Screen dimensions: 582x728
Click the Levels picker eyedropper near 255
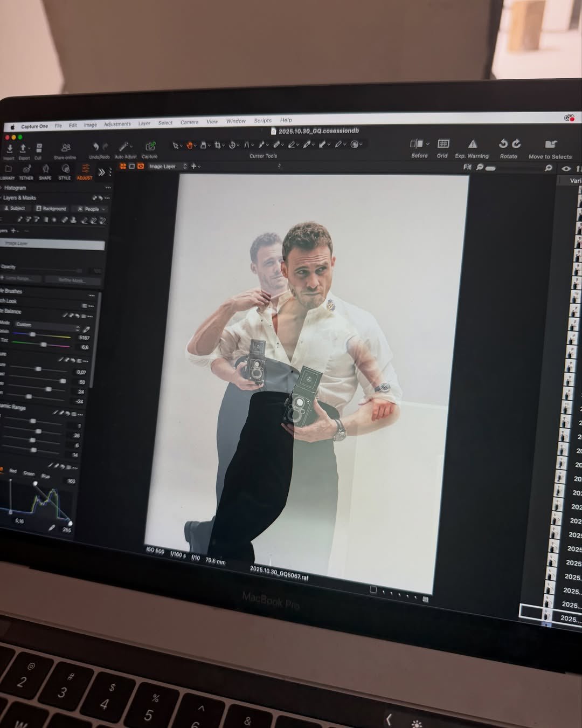(52, 527)
